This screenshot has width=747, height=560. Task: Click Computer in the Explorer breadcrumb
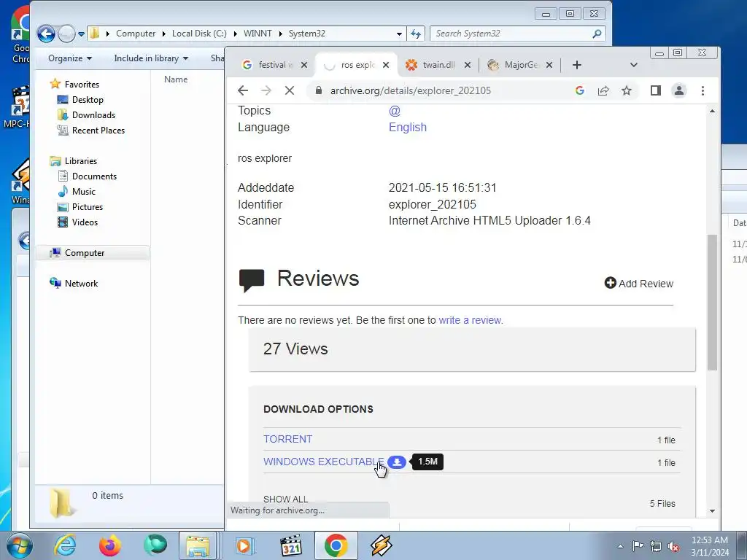(136, 34)
